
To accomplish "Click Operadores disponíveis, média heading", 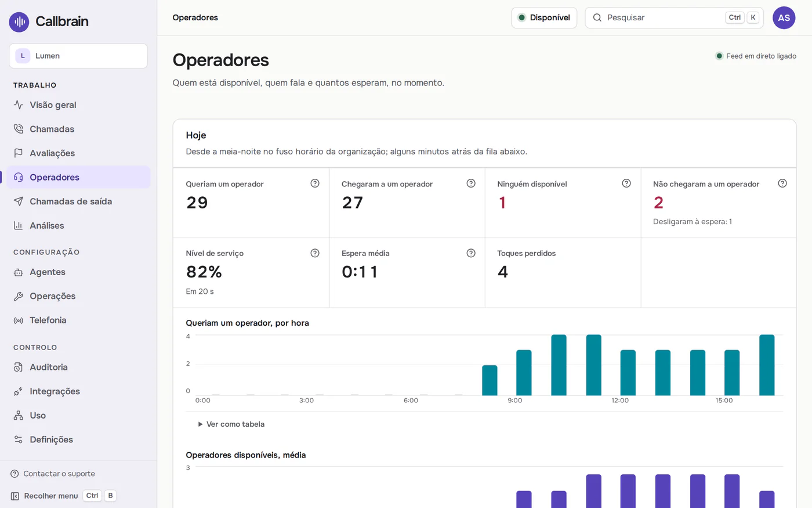I will 246,455.
